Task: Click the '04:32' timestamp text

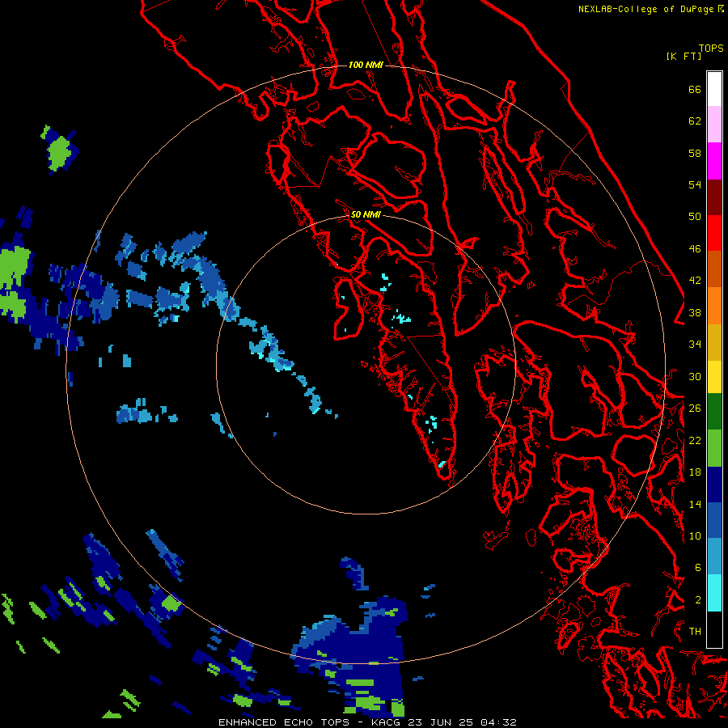Action: [x=498, y=722]
